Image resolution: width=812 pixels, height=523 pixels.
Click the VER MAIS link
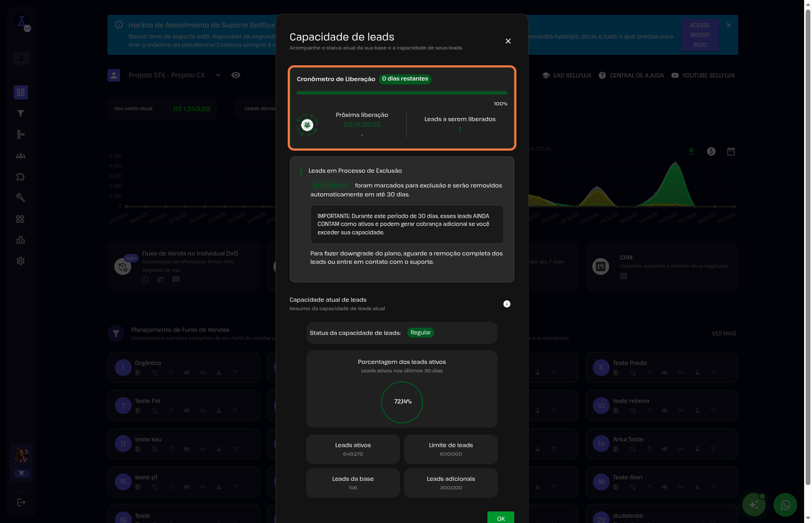pos(723,333)
